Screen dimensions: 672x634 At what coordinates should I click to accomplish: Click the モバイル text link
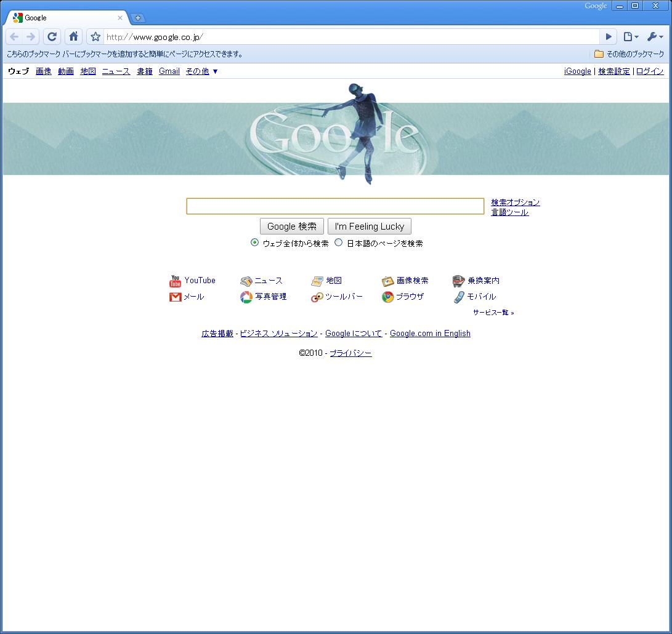[x=481, y=297]
